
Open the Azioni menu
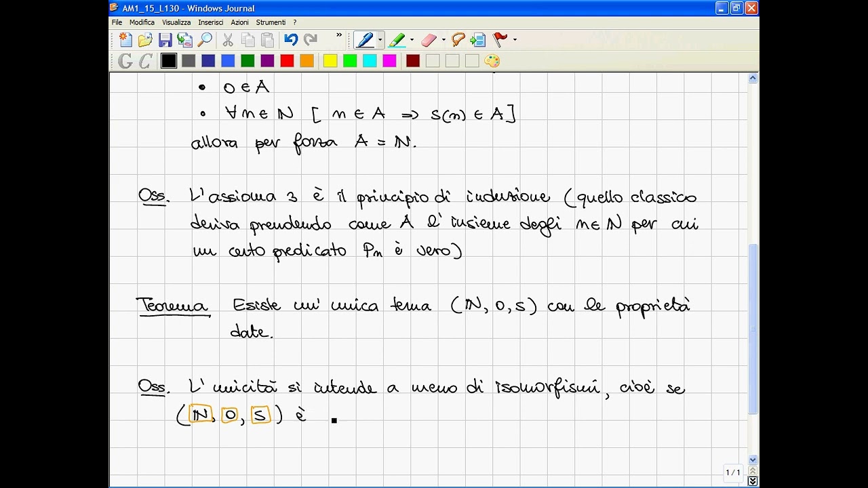[240, 22]
